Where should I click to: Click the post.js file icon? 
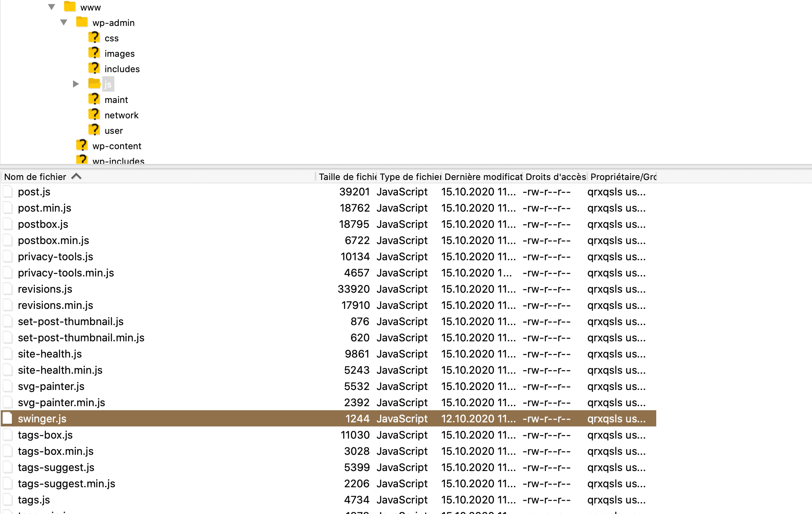click(8, 191)
